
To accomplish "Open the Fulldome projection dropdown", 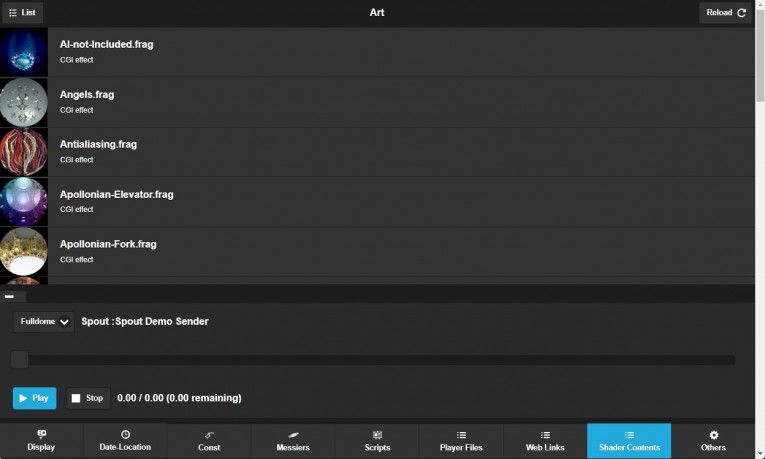I will 44,322.
